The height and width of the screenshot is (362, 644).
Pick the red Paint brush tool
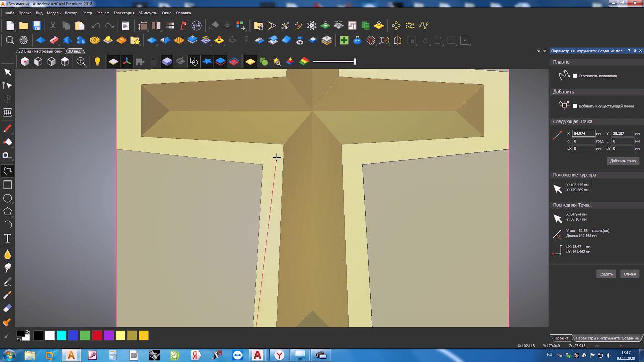coord(8,129)
